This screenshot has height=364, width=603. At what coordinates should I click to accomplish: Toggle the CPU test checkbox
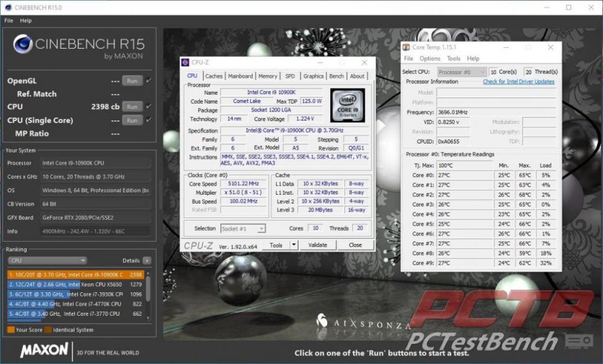pyautogui.click(x=148, y=106)
